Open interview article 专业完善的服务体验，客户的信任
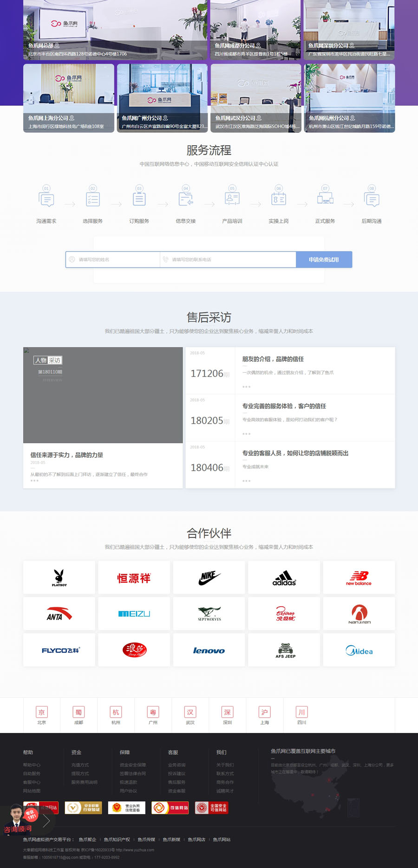418x868 pixels. [x=284, y=406]
